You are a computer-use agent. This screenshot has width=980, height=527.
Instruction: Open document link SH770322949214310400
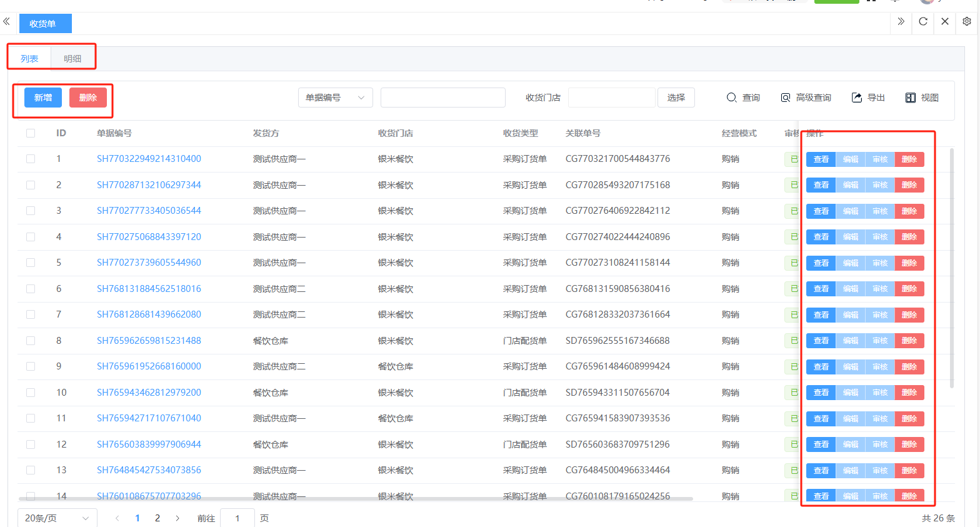(149, 159)
